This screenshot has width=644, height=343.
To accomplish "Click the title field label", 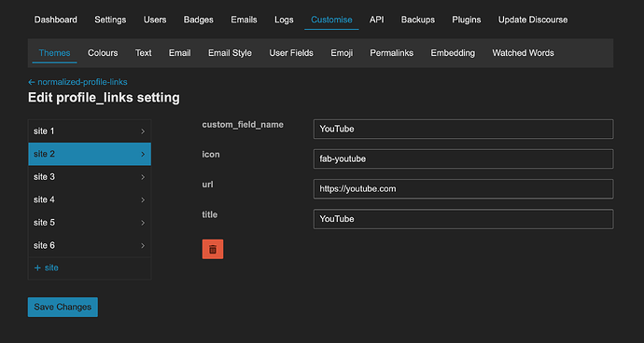I will (x=209, y=214).
